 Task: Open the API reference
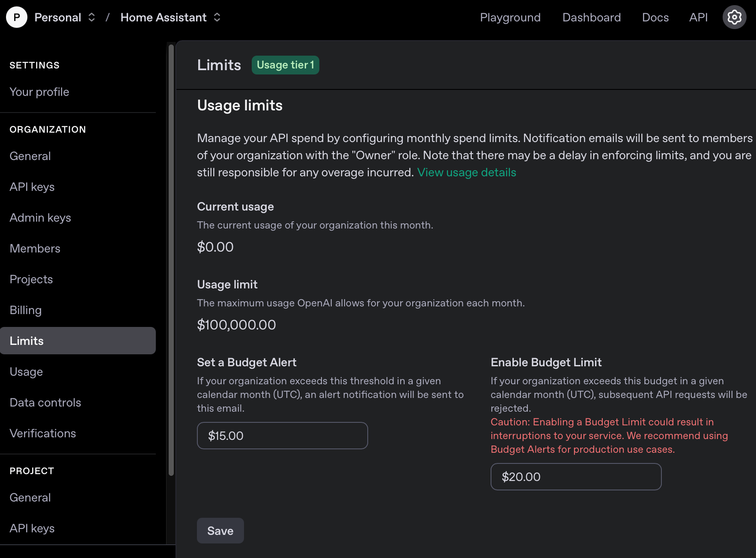click(698, 18)
